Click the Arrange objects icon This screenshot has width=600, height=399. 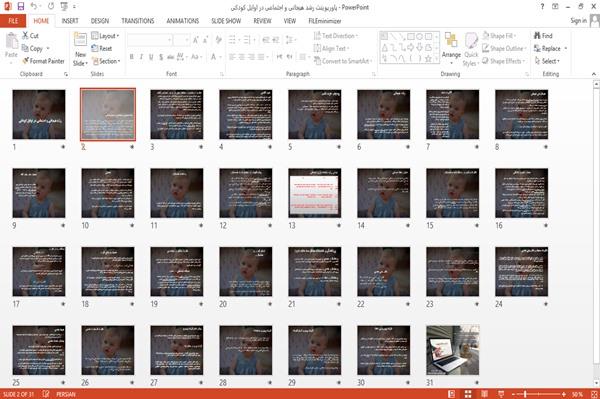coord(451,40)
